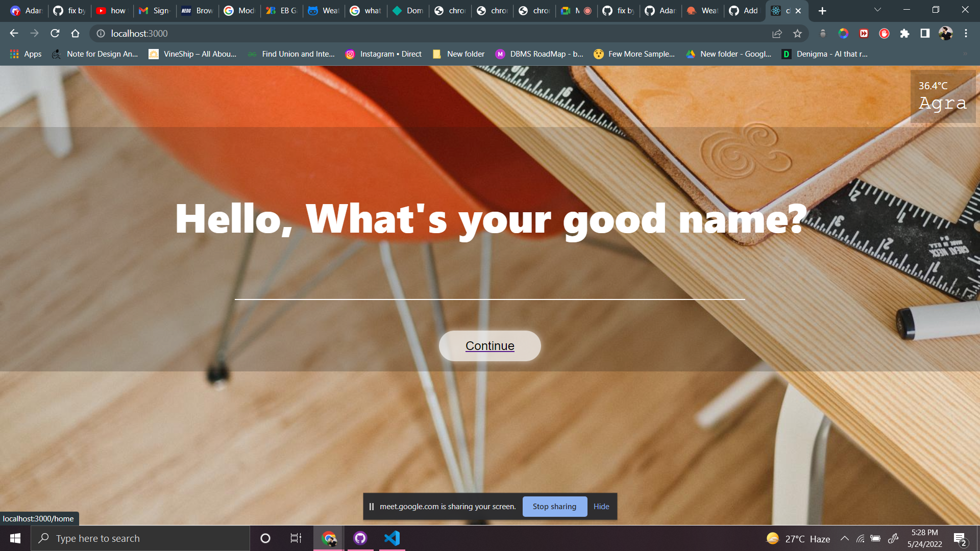
Task: Click the share page icon
Action: point(777,33)
